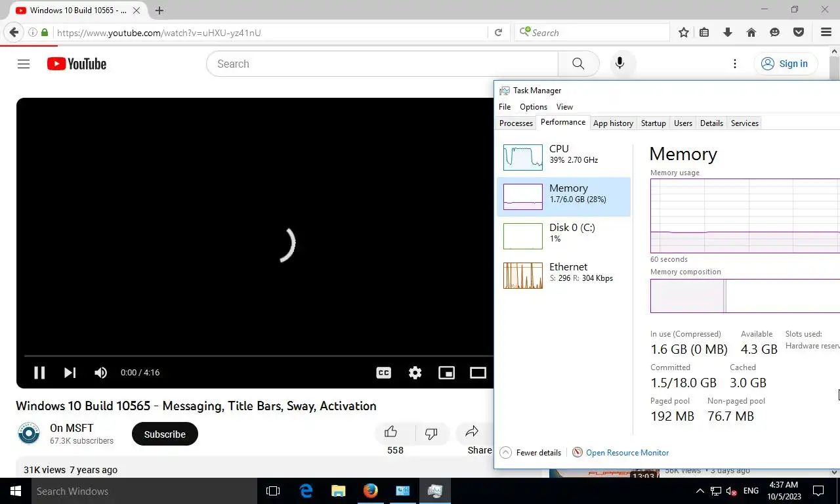Click the video title text

[196, 406]
